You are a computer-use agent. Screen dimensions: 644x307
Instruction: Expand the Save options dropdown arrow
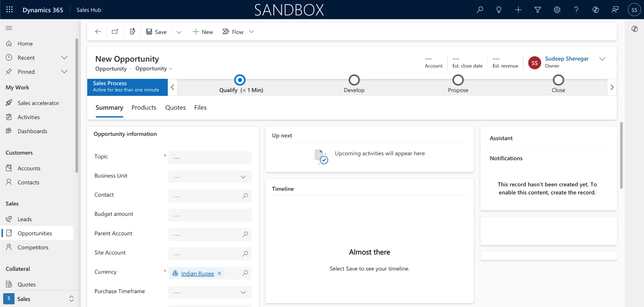coord(179,32)
